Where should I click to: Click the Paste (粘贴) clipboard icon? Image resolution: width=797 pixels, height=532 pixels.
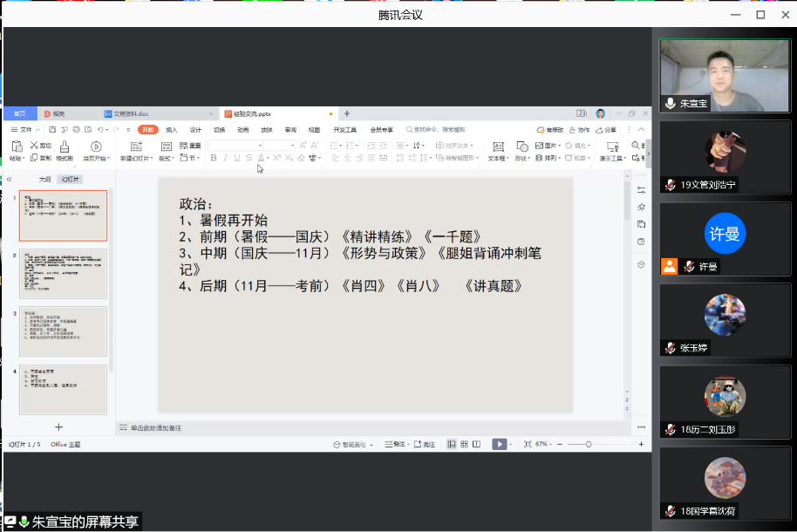coord(16,147)
